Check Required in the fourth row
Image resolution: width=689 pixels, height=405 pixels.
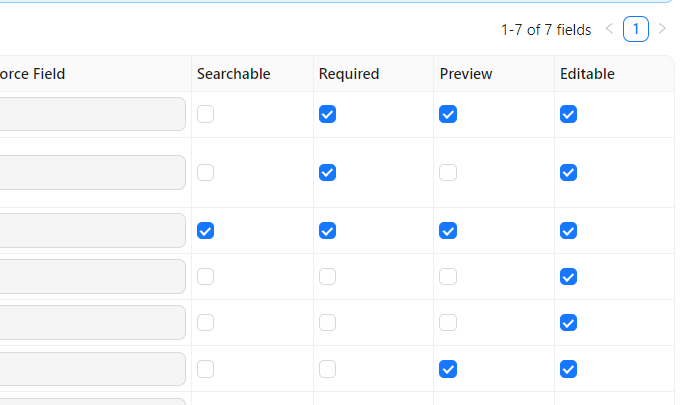pyautogui.click(x=327, y=276)
